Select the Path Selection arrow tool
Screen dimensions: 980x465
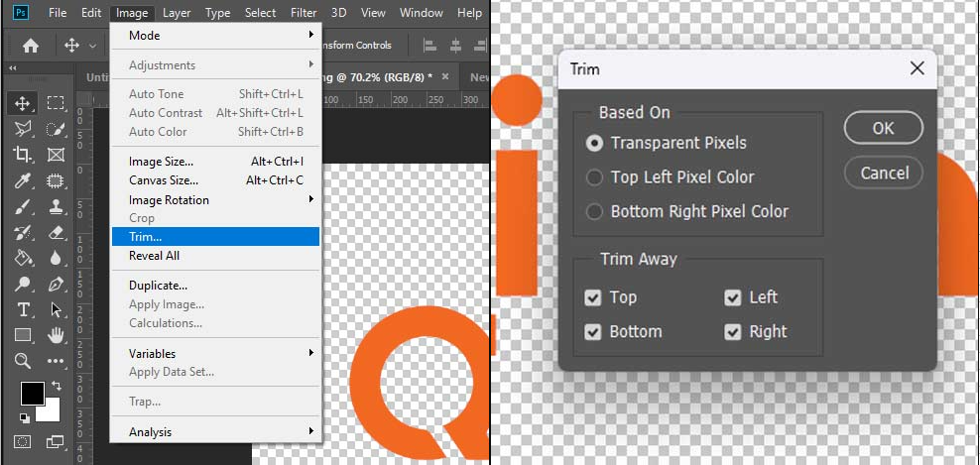click(56, 309)
